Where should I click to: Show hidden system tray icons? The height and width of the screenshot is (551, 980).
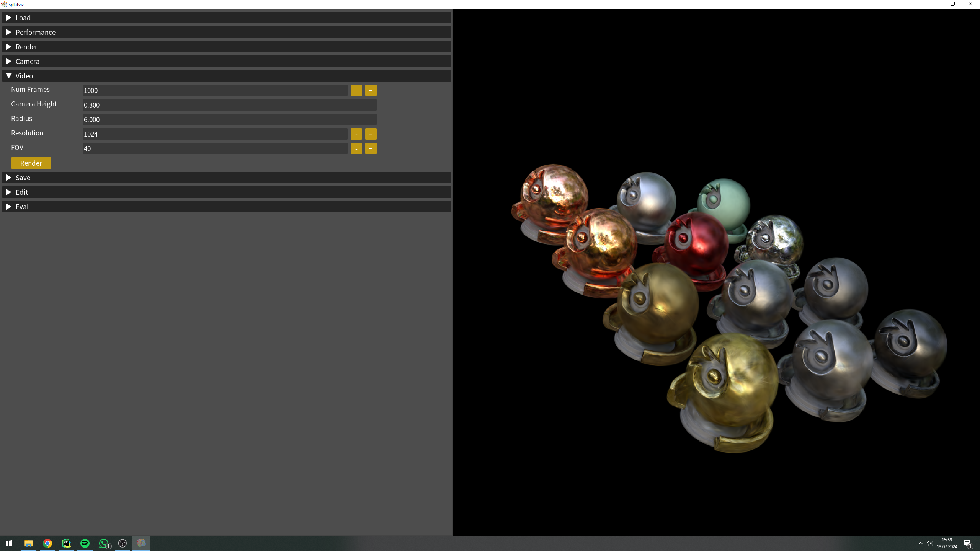pos(921,543)
